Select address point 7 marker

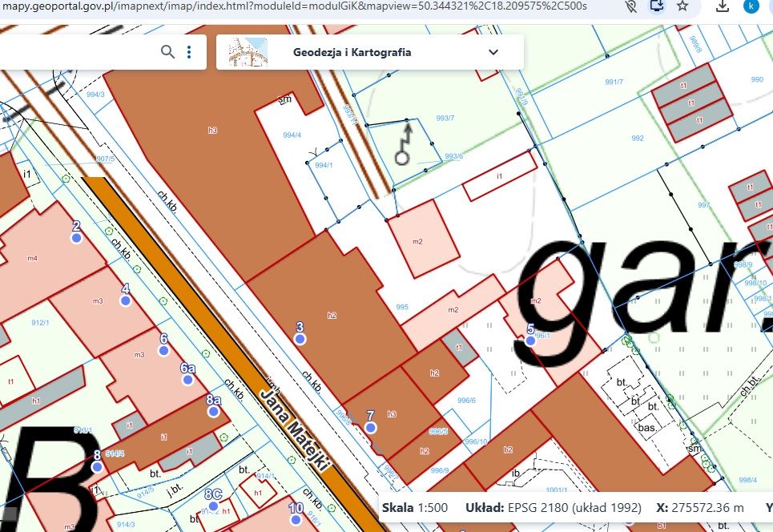(370, 428)
